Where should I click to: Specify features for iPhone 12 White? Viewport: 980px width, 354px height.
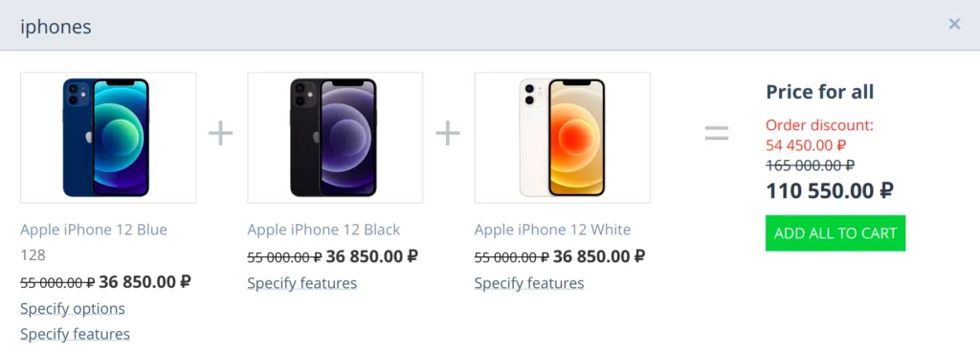(529, 283)
